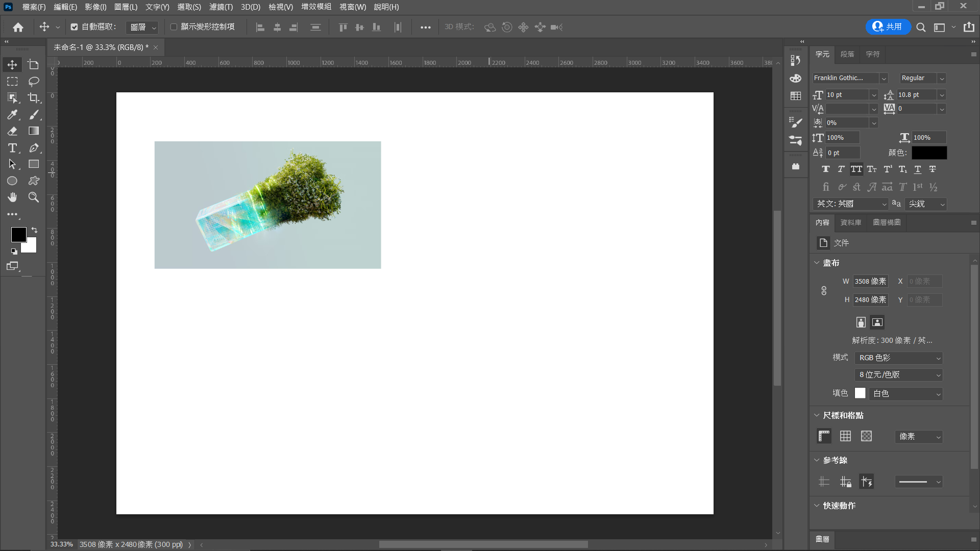Toggle Small Caps text style
Screen dimensions: 980x551
[x=872, y=169]
